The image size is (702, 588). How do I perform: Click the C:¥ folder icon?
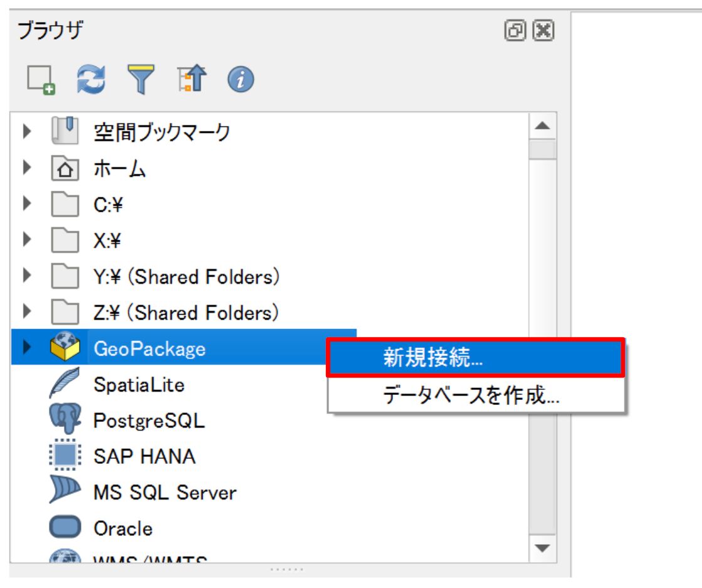65,204
